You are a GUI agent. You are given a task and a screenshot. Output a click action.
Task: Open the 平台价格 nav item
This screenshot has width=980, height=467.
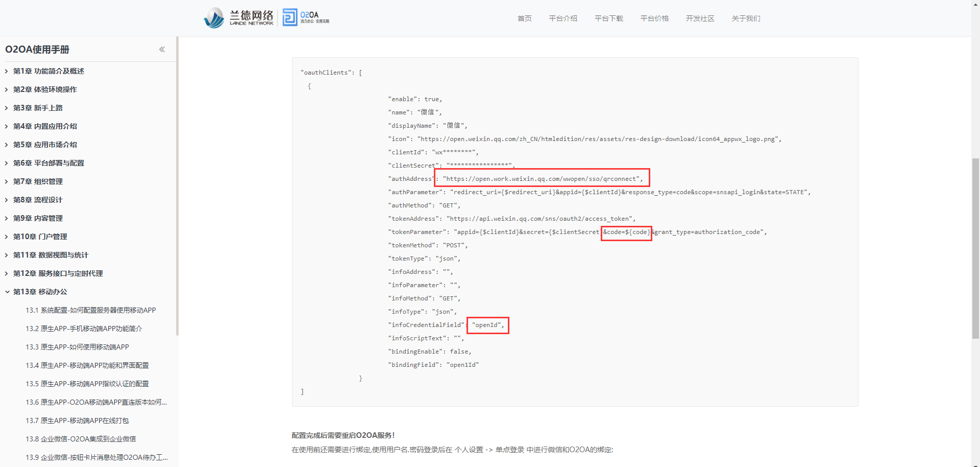pos(654,18)
